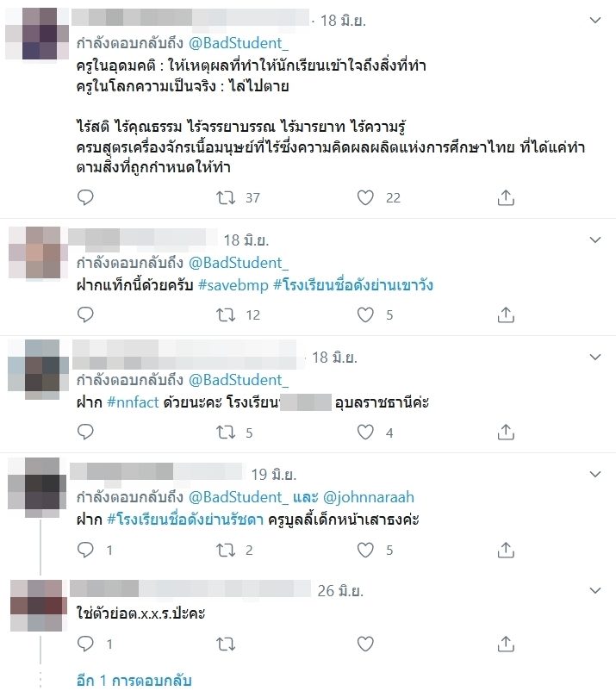Reply to the tweet with 37 retweets

pyautogui.click(x=85, y=197)
